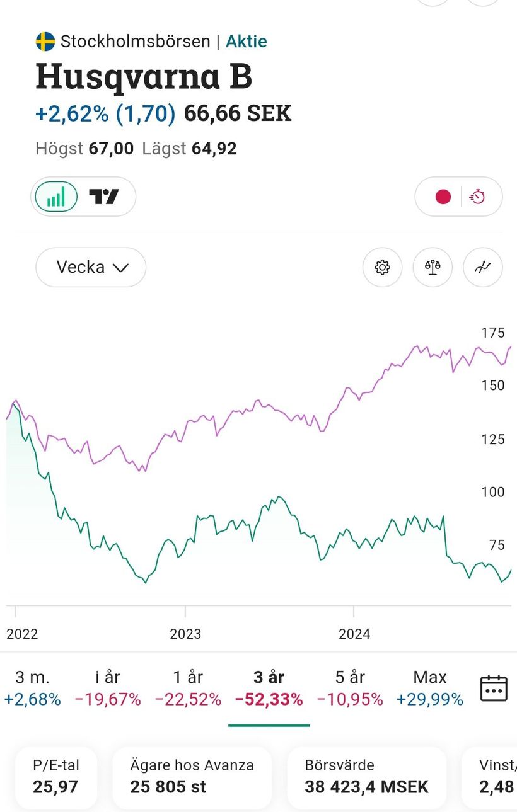517x812 pixels.
Task: Open chart settings gear icon
Action: 382,268
